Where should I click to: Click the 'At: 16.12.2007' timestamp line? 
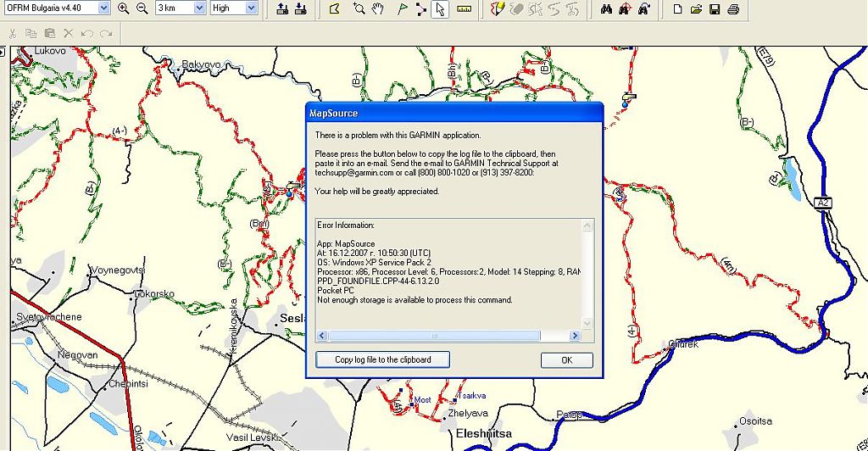374,253
